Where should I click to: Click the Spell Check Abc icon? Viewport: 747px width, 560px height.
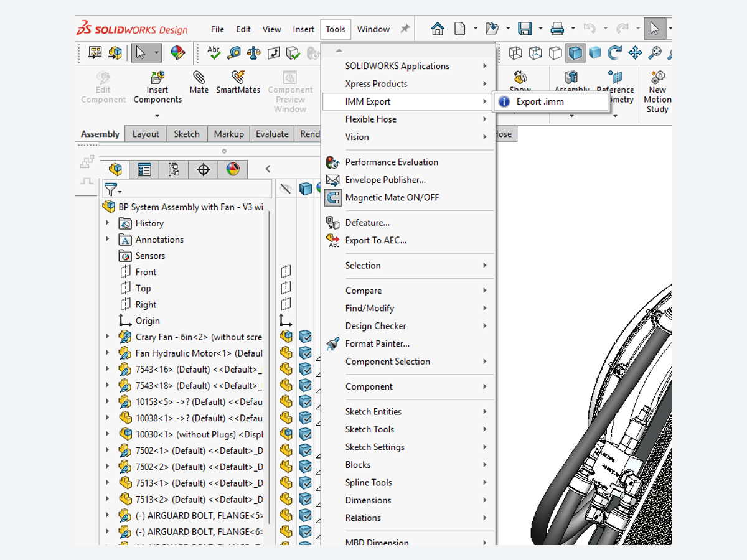(x=214, y=53)
